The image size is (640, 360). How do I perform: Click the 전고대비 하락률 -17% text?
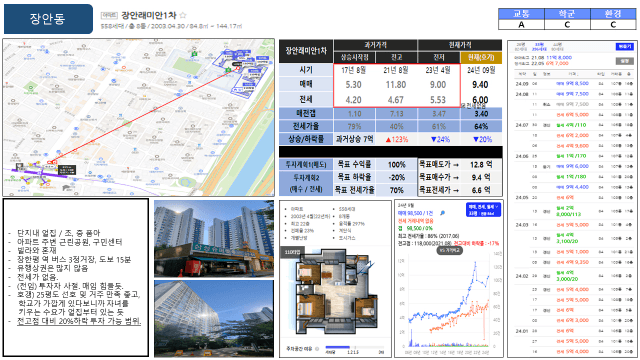(x=476, y=243)
